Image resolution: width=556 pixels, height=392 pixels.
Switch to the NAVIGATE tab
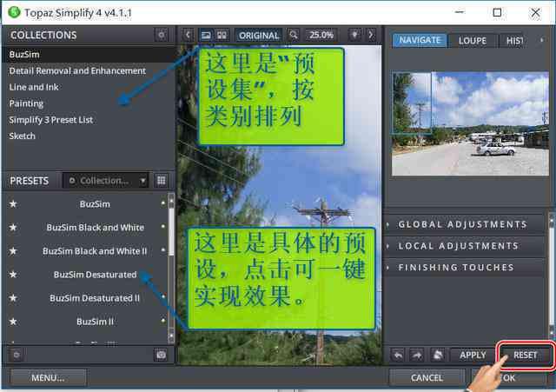(420, 40)
